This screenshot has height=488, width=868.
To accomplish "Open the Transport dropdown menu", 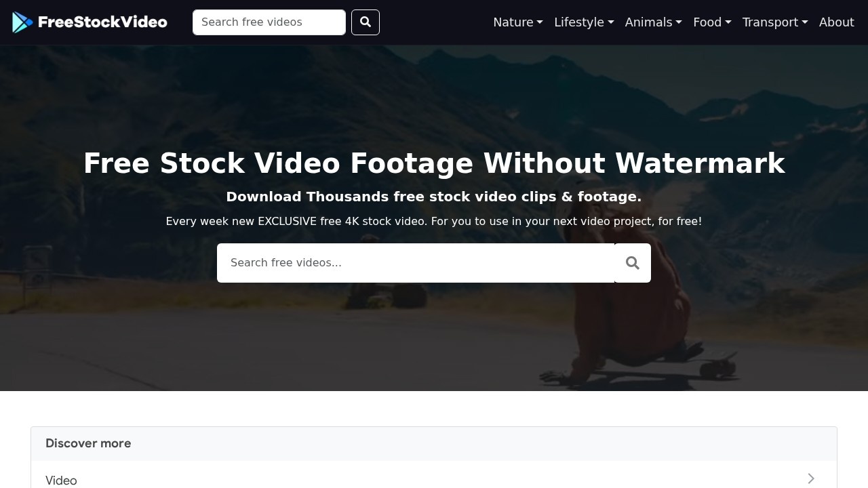I will pyautogui.click(x=774, y=22).
